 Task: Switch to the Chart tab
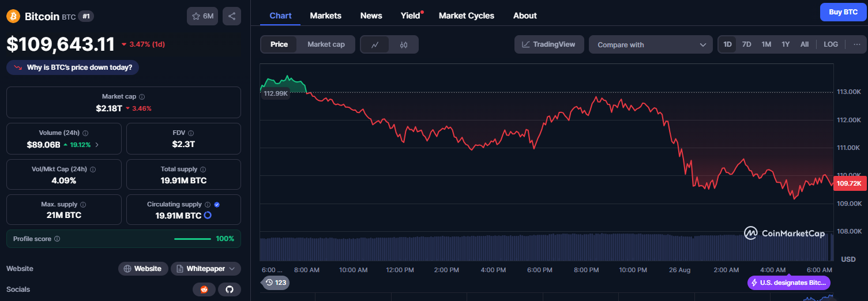click(280, 16)
